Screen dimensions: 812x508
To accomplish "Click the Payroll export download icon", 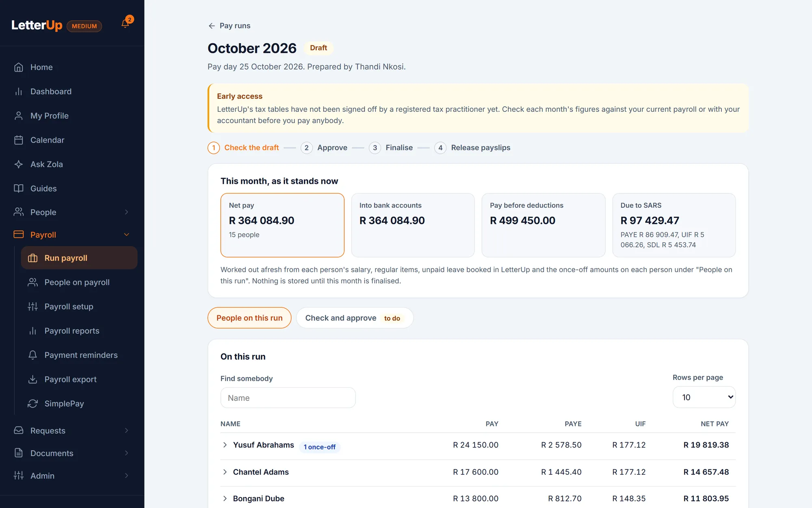I will point(33,379).
